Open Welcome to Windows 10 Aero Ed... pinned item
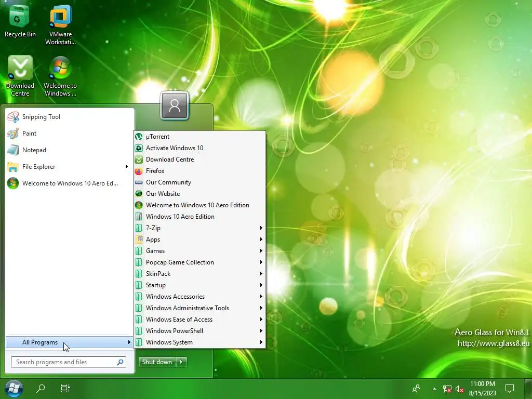Image resolution: width=532 pixels, height=399 pixels. point(69,183)
